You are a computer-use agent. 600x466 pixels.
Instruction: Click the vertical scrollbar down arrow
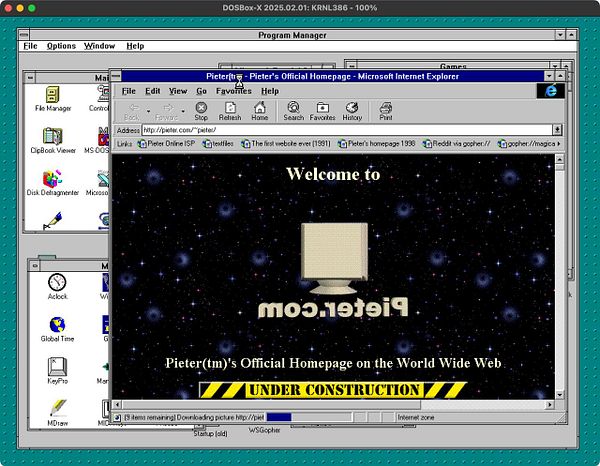coord(559,394)
